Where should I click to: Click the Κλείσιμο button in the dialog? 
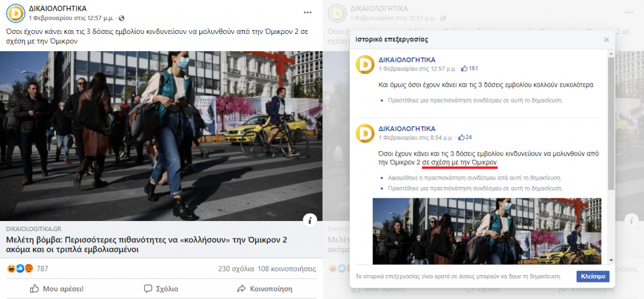pyautogui.click(x=593, y=276)
